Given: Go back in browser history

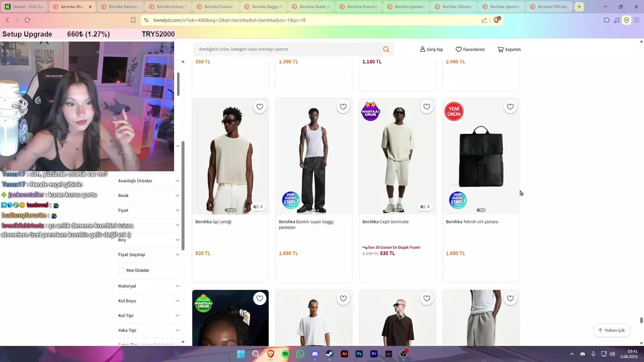Looking at the screenshot, I should [8, 20].
